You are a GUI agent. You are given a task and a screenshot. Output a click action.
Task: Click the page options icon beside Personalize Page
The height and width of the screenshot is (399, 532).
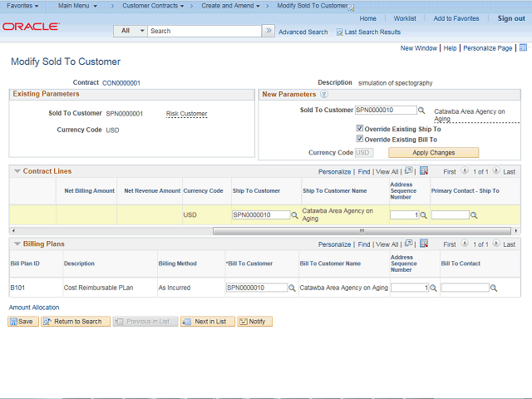click(523, 47)
